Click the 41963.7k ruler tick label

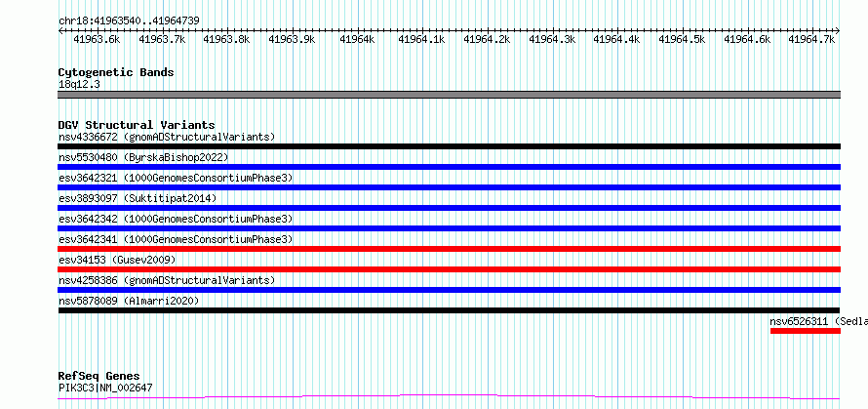(x=162, y=39)
